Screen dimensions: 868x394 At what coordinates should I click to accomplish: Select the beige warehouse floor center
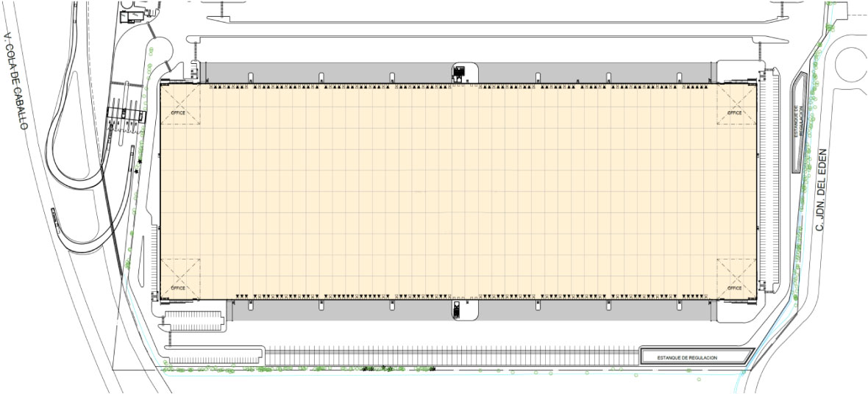[457, 191]
